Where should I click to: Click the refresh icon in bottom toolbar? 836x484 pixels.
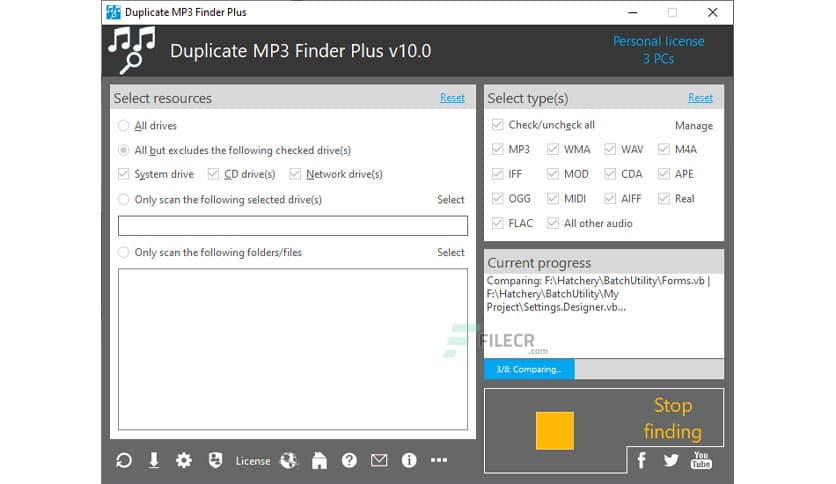[x=124, y=460]
